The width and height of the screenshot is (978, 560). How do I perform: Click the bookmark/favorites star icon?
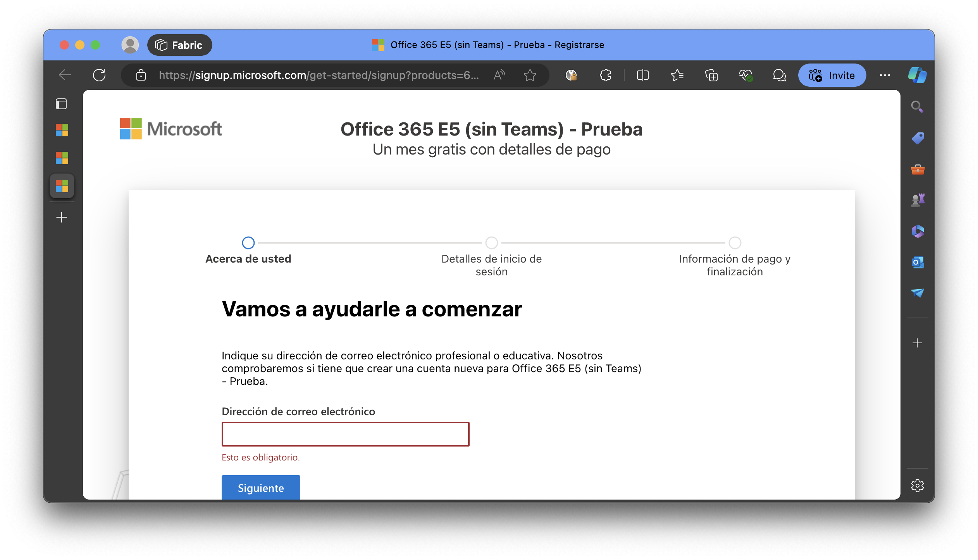[x=529, y=74]
